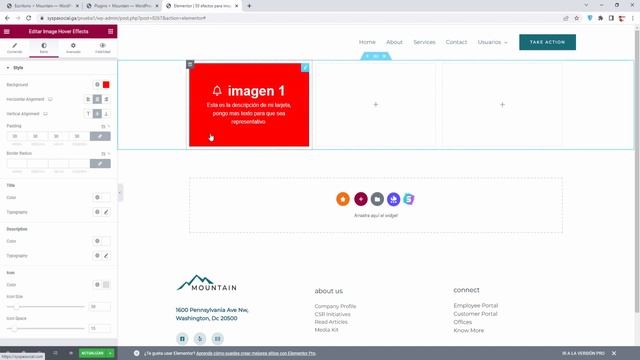Open global fonts for Description Typography
The width and height of the screenshot is (640, 360).
97,256
